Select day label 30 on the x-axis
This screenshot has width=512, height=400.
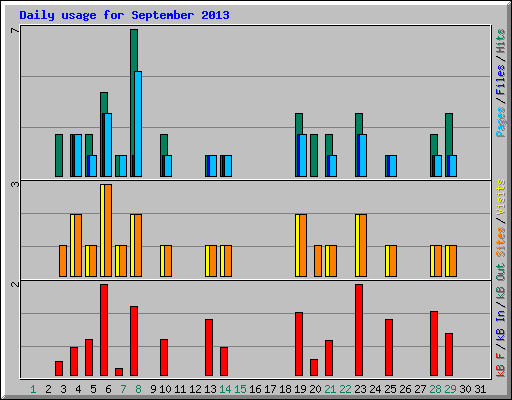point(465,389)
